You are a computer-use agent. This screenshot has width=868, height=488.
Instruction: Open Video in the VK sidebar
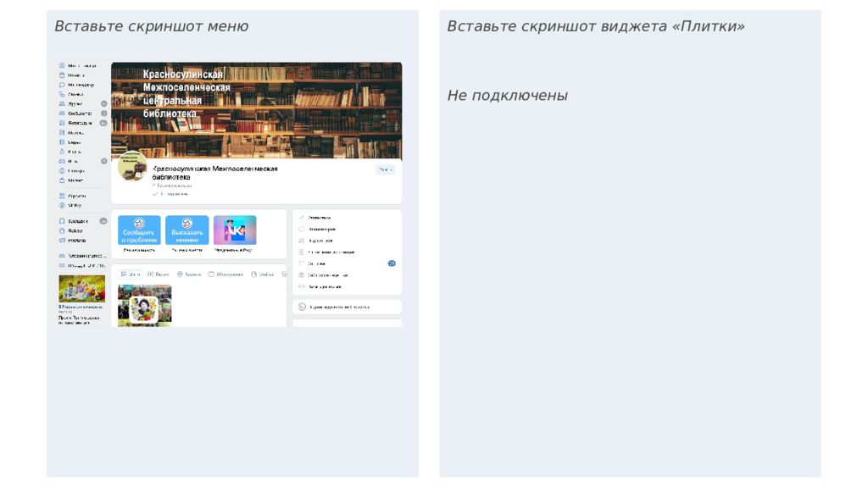[70, 142]
